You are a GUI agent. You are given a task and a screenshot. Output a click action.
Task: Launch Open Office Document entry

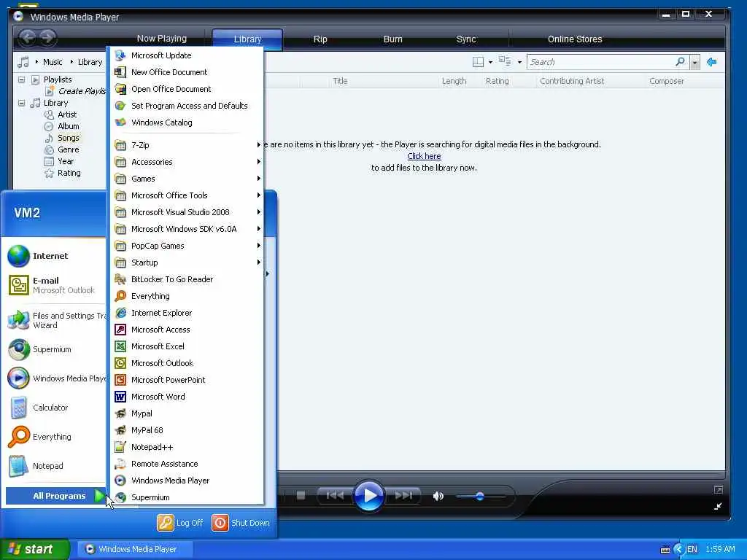[x=187, y=89]
